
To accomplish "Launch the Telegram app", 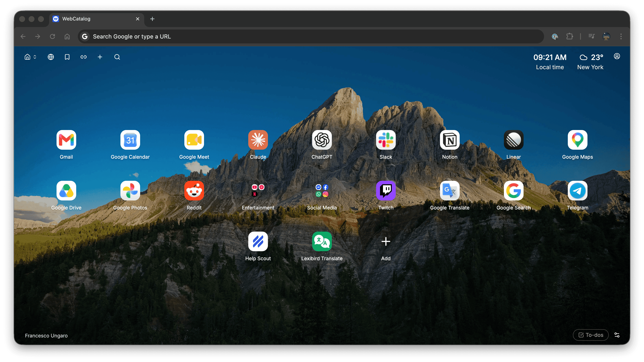I will (577, 191).
